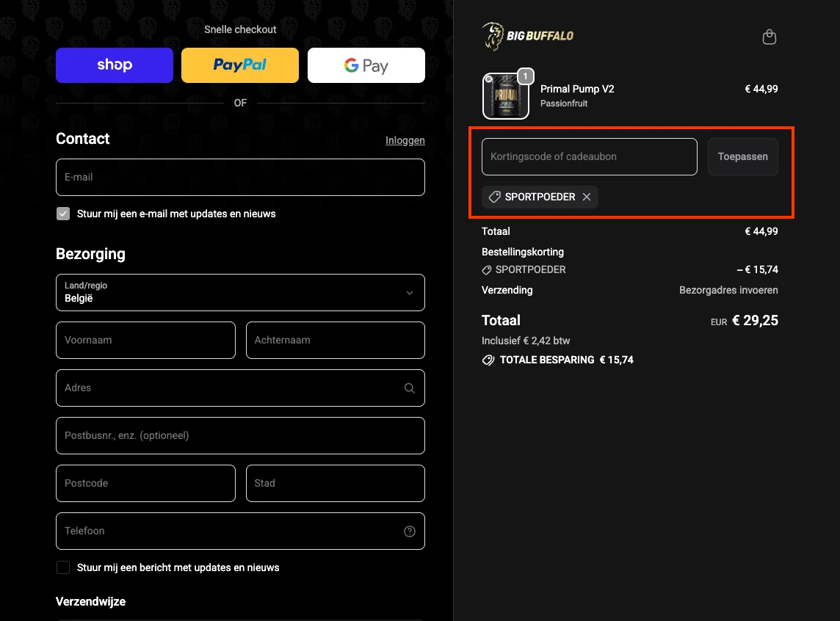Click the Inloggen link
The height and width of the screenshot is (621, 840).
(x=405, y=140)
